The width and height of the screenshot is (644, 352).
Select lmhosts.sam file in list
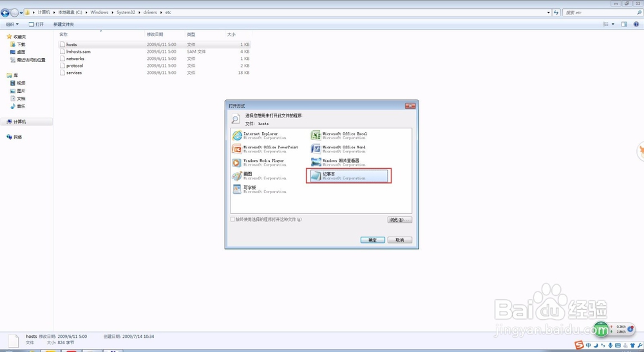pyautogui.click(x=155, y=52)
